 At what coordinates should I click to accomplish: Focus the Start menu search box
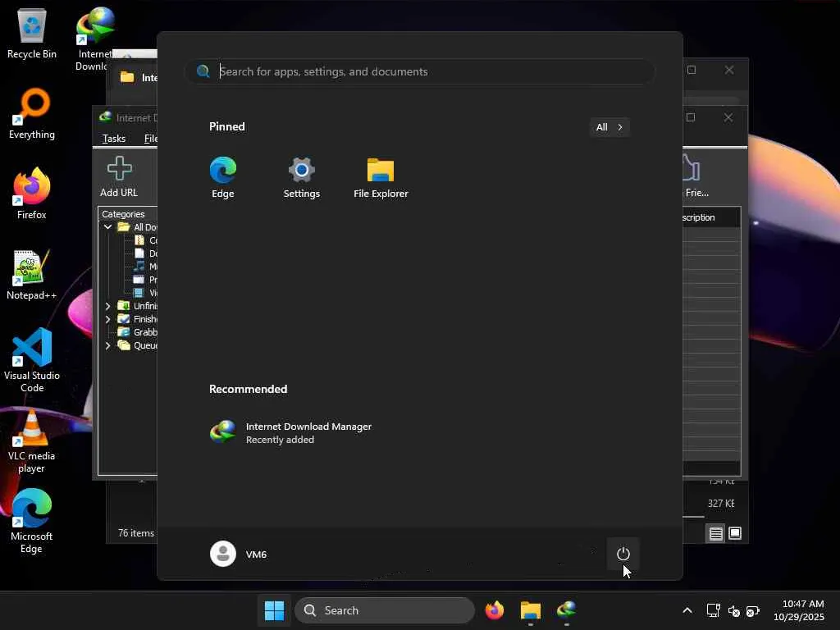pos(420,71)
